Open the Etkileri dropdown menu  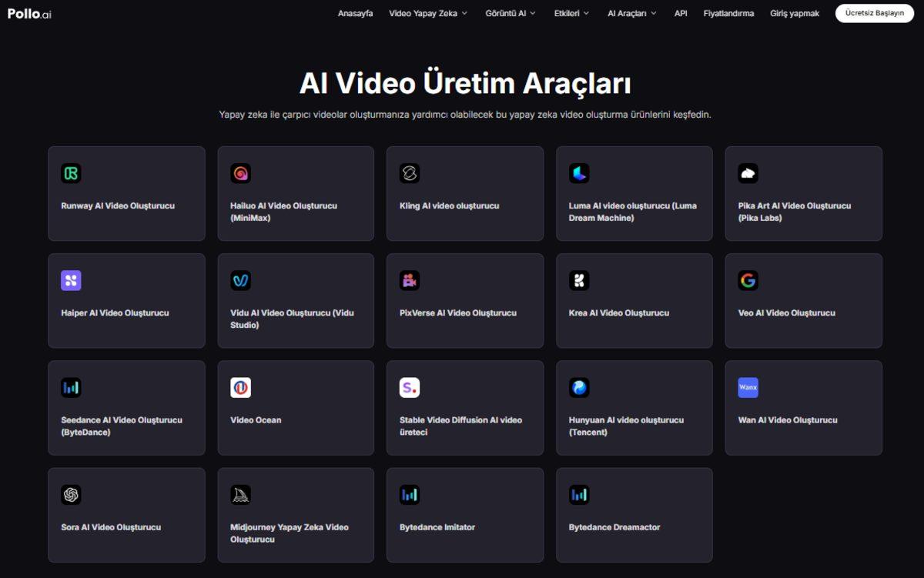point(571,13)
